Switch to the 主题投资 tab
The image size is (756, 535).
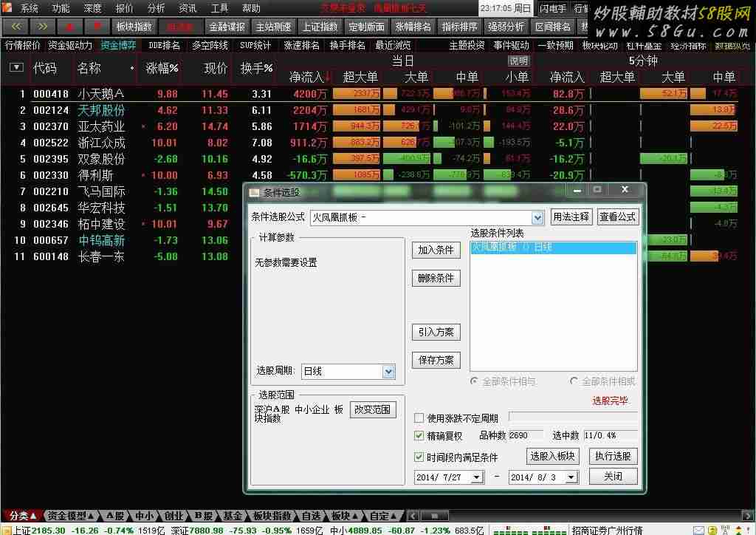(x=467, y=45)
